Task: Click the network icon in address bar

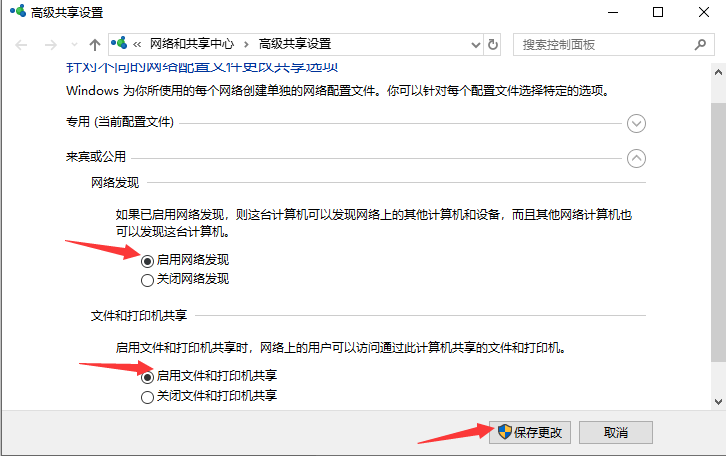Action: pyautogui.click(x=121, y=44)
